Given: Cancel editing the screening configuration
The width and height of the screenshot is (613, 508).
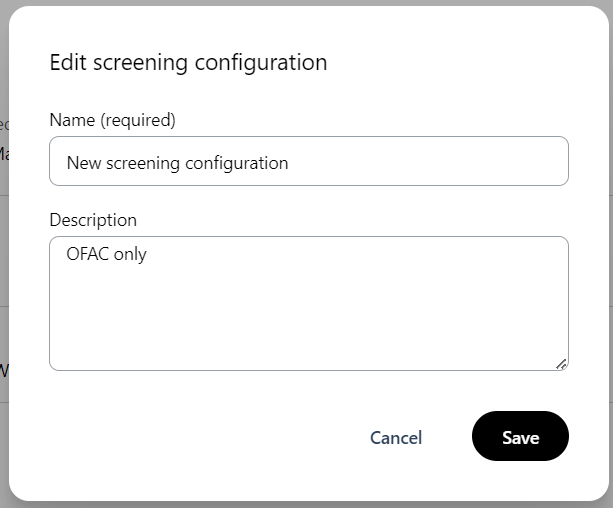Looking at the screenshot, I should [x=396, y=438].
